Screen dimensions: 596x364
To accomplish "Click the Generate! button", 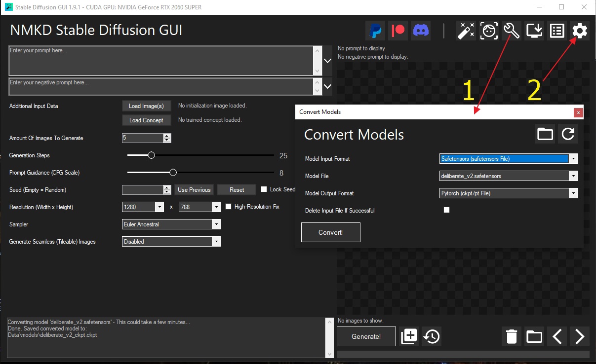I will 366,336.
